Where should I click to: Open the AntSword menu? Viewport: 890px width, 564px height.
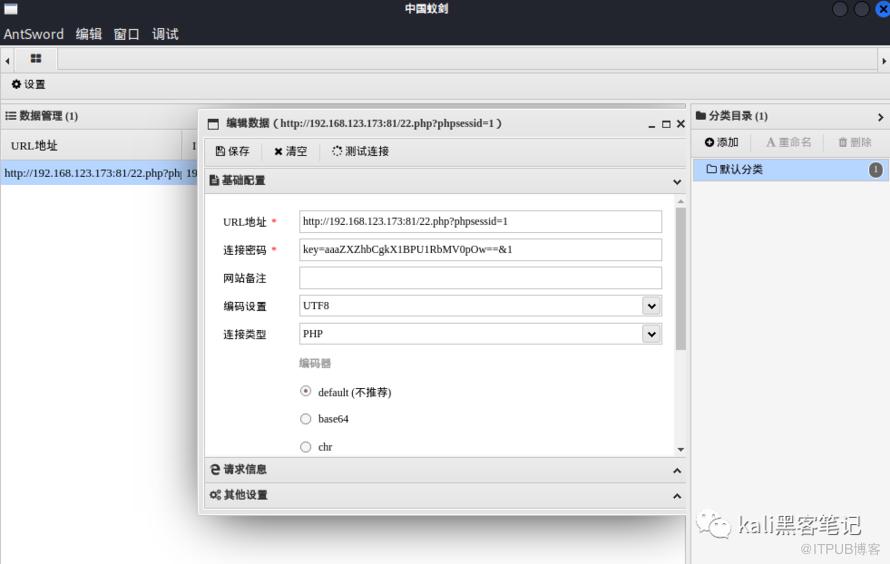click(x=33, y=34)
